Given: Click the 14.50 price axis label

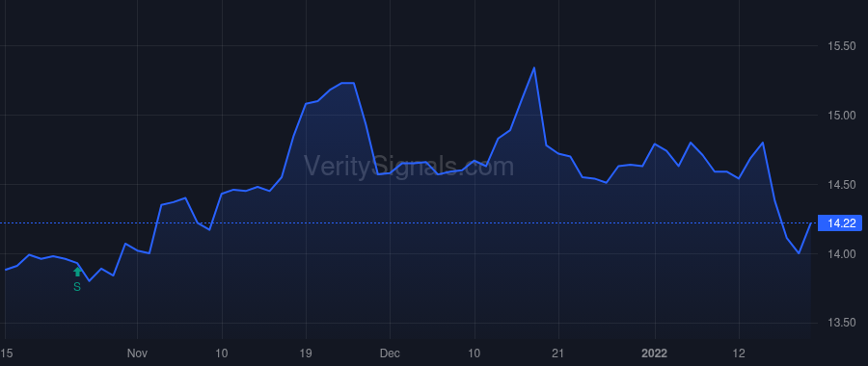Looking at the screenshot, I should point(841,185).
